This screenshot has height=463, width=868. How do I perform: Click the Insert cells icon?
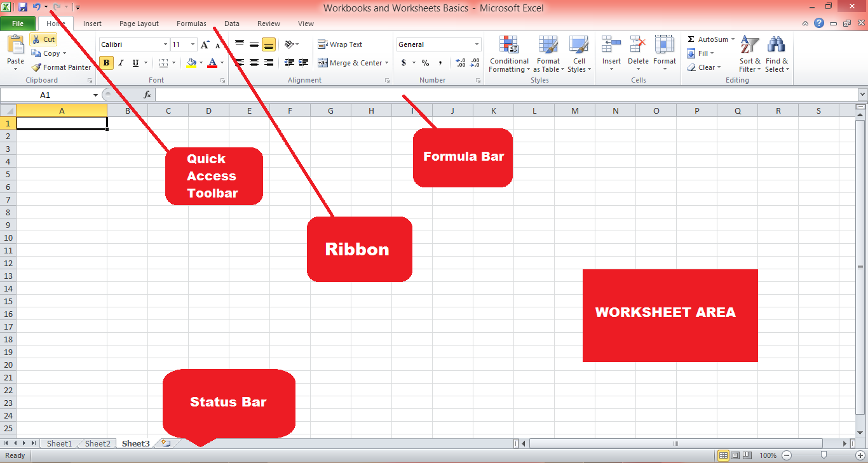(611, 44)
